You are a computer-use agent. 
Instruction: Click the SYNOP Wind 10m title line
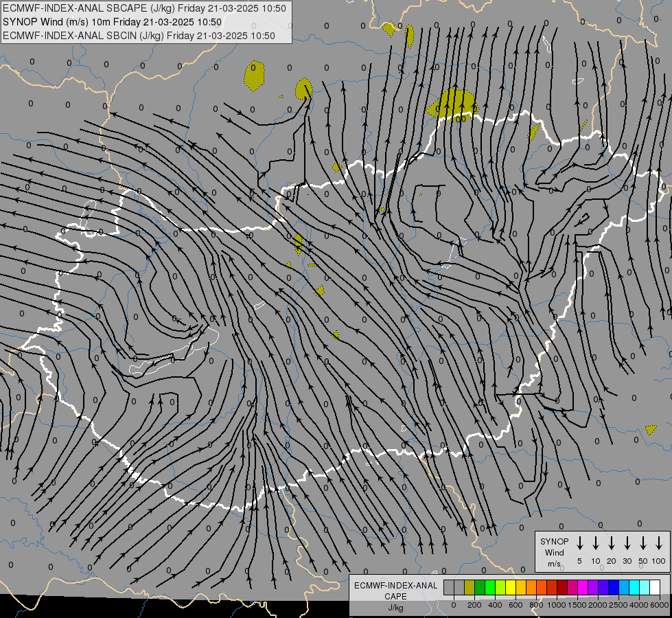tap(113, 22)
